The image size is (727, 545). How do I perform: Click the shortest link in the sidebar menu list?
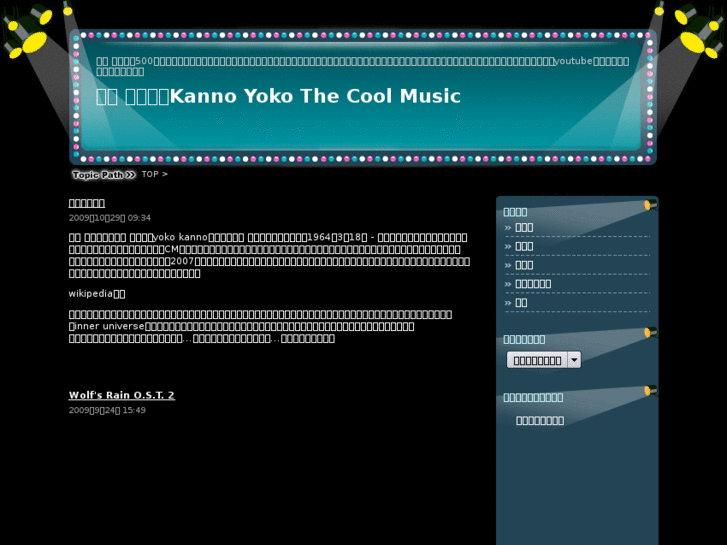[x=521, y=302]
